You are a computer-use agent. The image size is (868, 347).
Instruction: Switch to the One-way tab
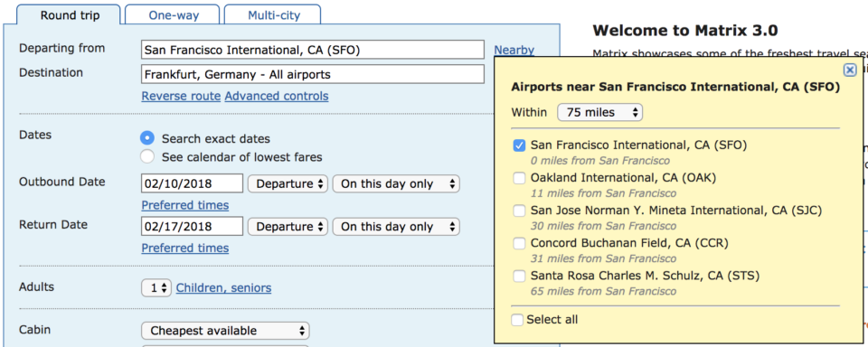(172, 15)
